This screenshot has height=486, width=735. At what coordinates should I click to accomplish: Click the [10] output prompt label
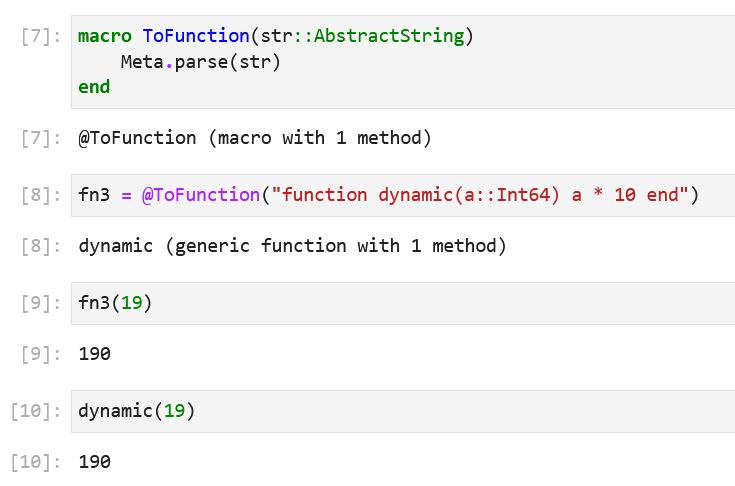[36, 462]
